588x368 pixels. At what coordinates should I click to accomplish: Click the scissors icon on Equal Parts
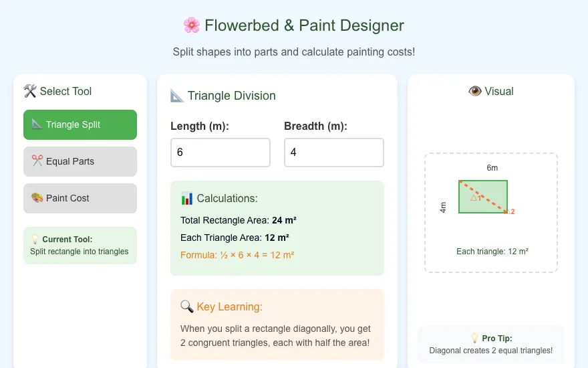pos(37,161)
